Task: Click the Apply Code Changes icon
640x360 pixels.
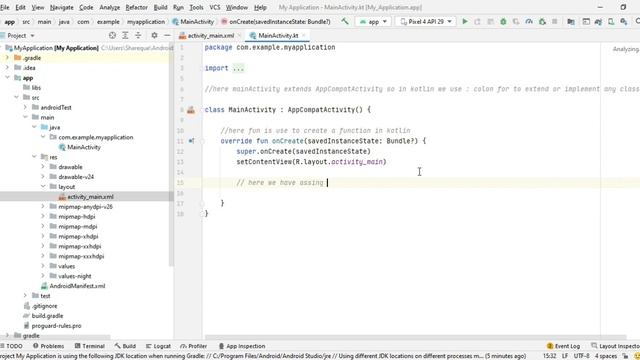Action: click(x=490, y=21)
